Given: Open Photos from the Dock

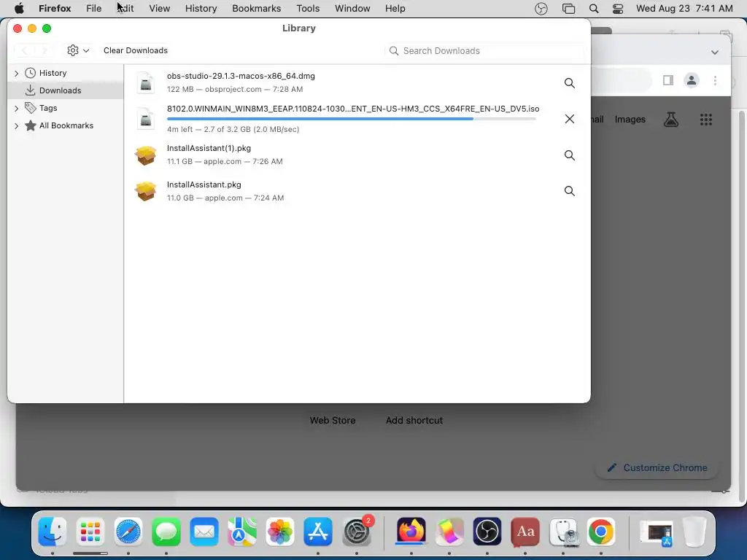Looking at the screenshot, I should 279,532.
